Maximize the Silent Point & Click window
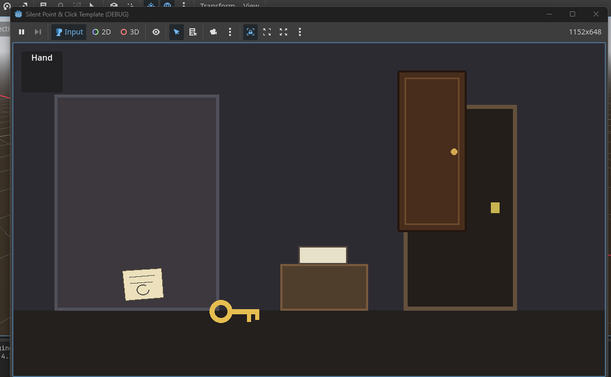Image resolution: width=611 pixels, height=377 pixels. pyautogui.click(x=572, y=14)
